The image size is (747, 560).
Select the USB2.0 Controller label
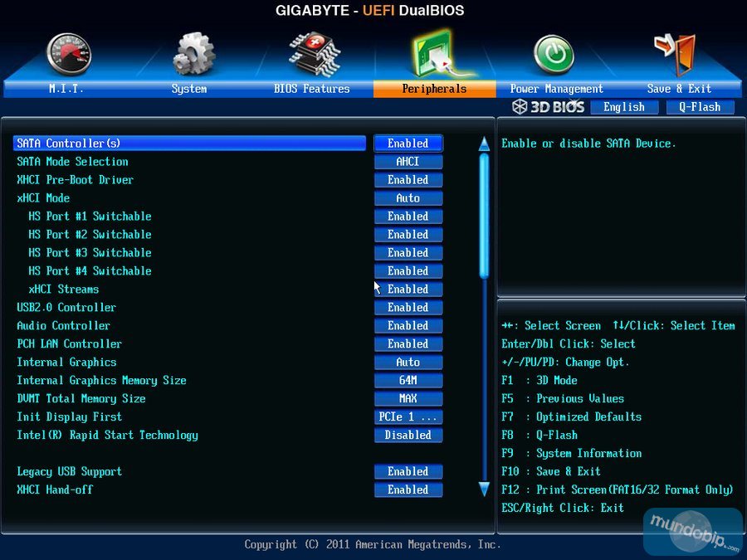(x=66, y=308)
